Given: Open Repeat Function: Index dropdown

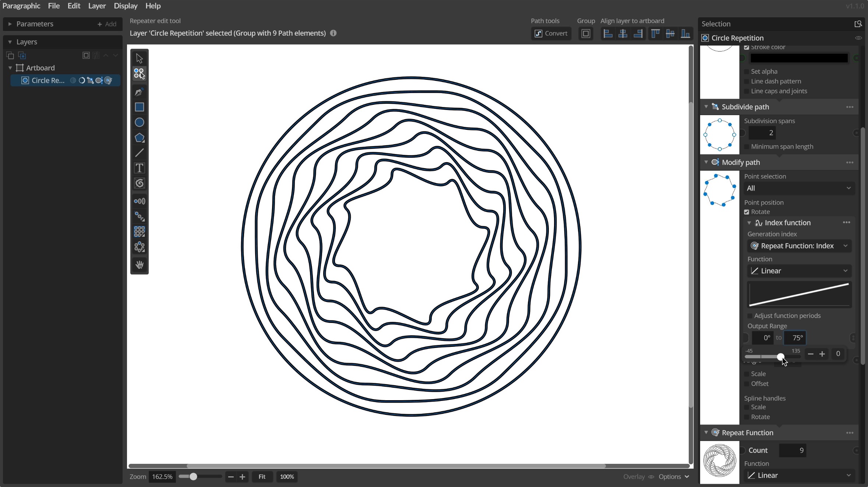Looking at the screenshot, I should click(799, 246).
